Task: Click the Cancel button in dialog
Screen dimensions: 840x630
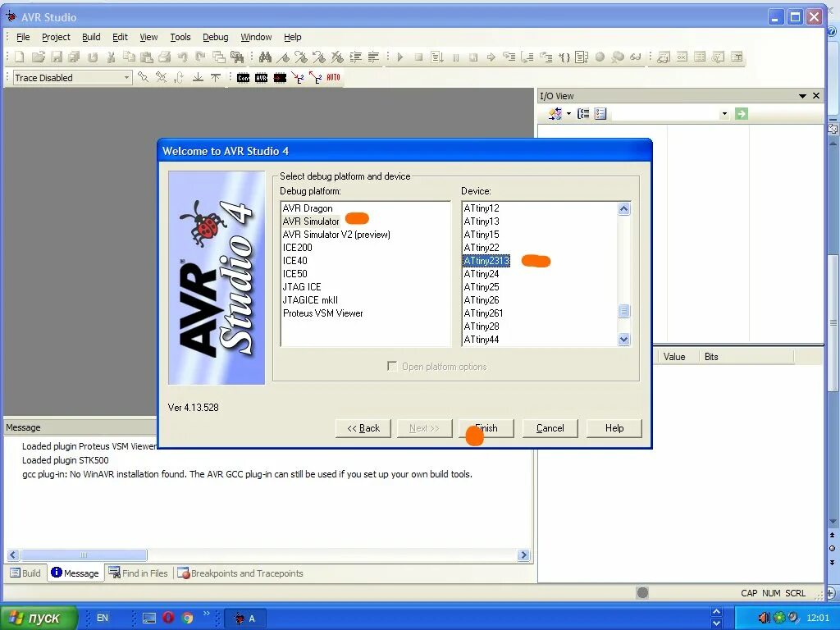Action: coord(550,428)
